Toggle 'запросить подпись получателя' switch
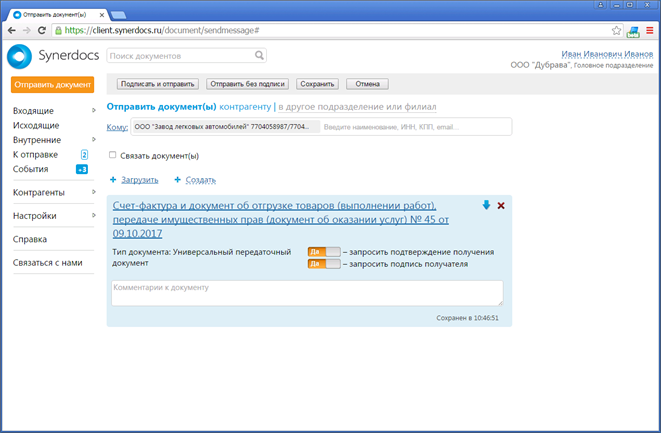The height and width of the screenshot is (433, 661). pos(324,264)
